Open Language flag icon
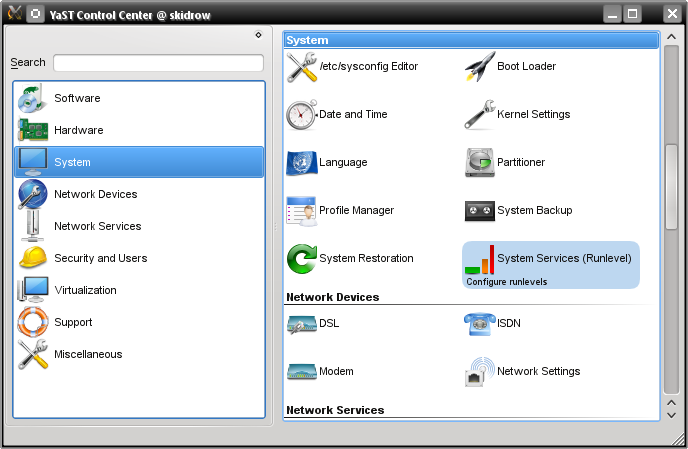Screen dimensions: 688x449 (302, 163)
